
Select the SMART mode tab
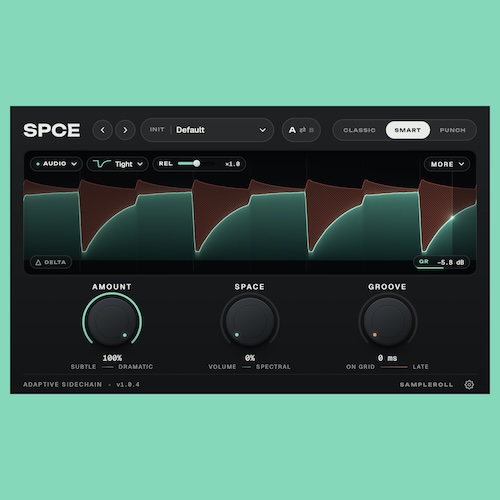pos(408,130)
